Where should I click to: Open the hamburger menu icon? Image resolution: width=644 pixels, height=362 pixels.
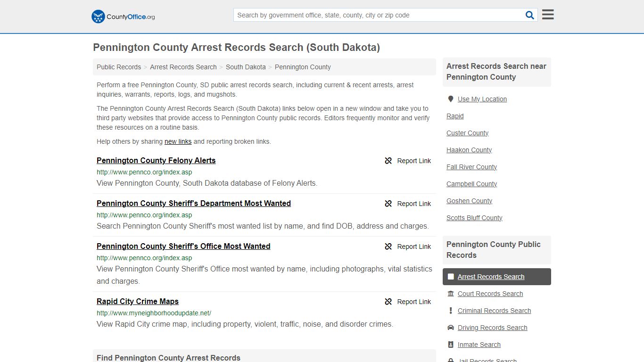548,15
